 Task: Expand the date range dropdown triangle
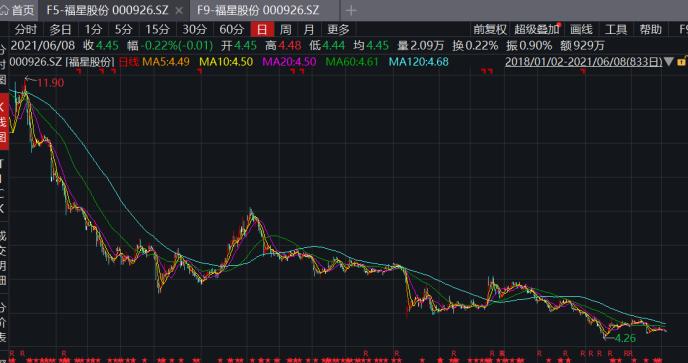pyautogui.click(x=668, y=61)
